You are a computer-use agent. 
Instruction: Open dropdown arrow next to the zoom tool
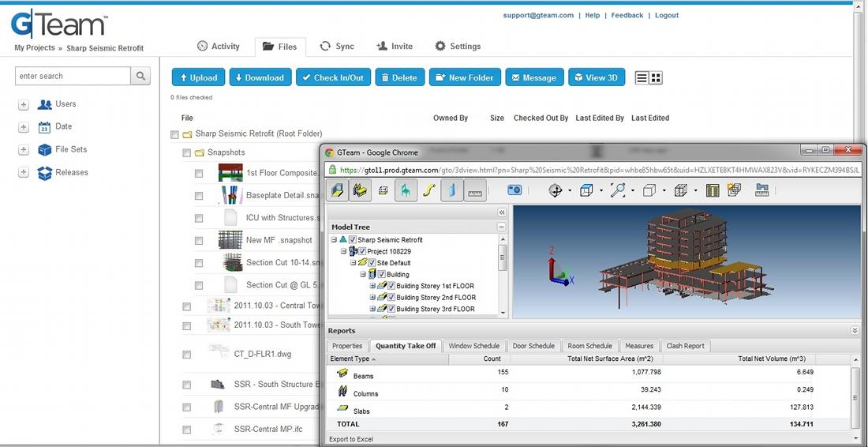pyautogui.click(x=632, y=191)
